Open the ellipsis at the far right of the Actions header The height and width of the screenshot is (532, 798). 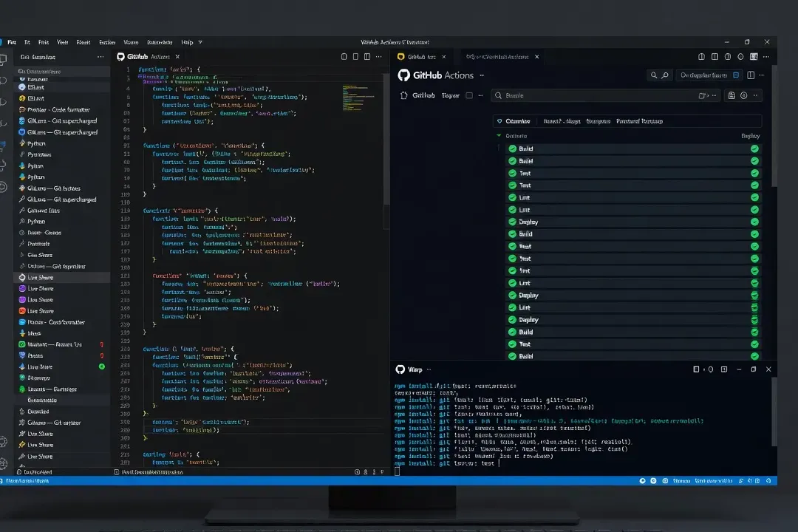click(x=761, y=75)
